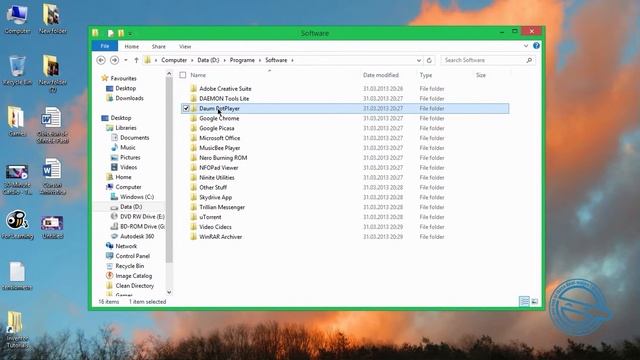
Task: Expand the ribbon chevron
Action: tap(526, 46)
